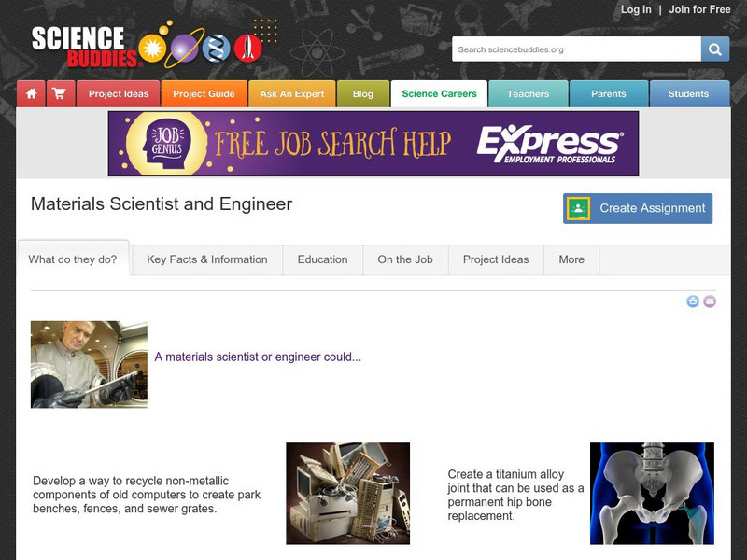Viewport: 747px width, 560px height.
Task: Open the On the Job tab
Action: 405,260
